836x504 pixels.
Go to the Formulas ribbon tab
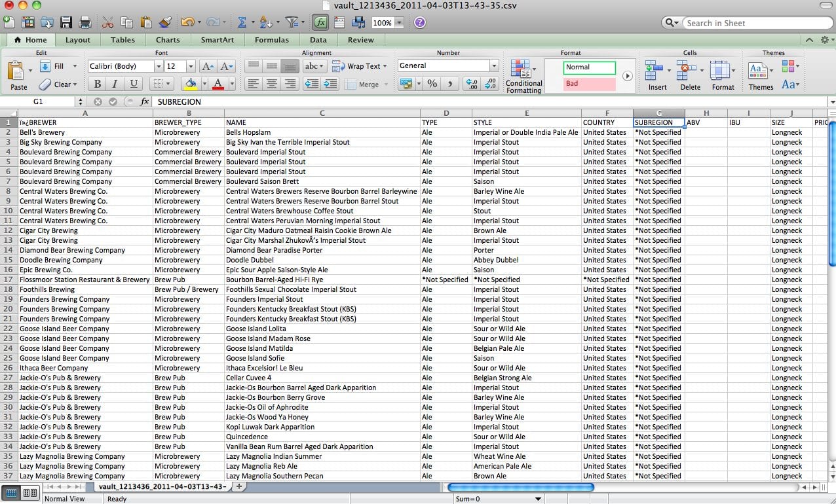pyautogui.click(x=271, y=40)
